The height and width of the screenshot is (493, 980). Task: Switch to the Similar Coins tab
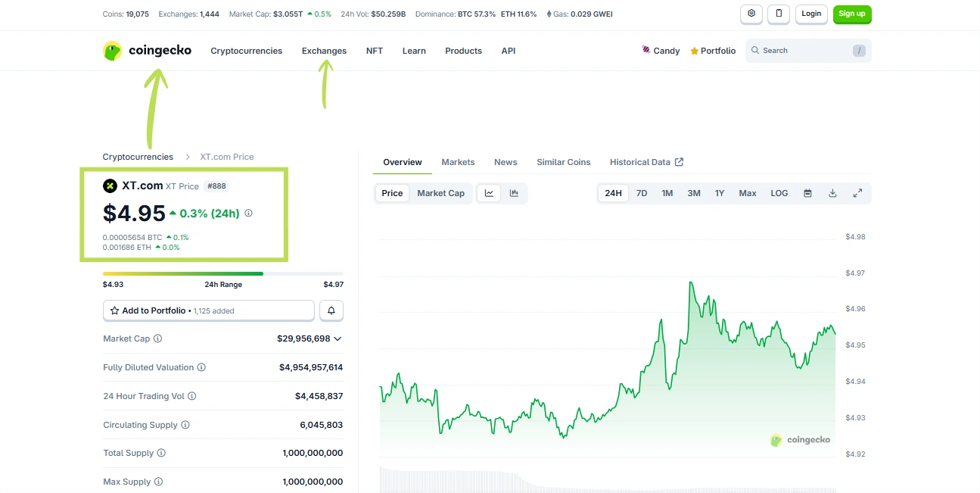[564, 162]
